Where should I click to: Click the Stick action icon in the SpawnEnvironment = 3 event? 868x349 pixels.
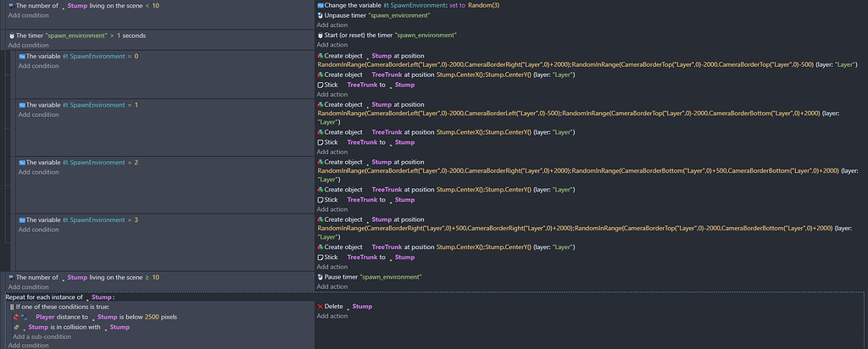(320, 258)
